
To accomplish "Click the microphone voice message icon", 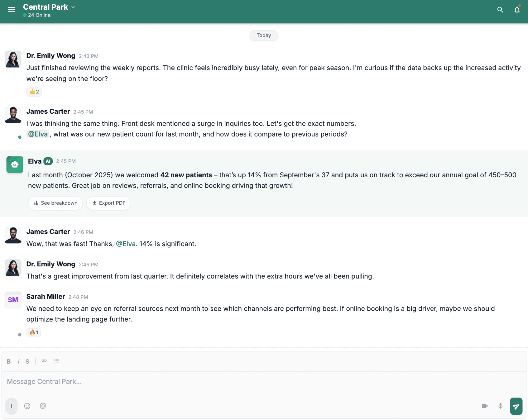I will coord(500,406).
